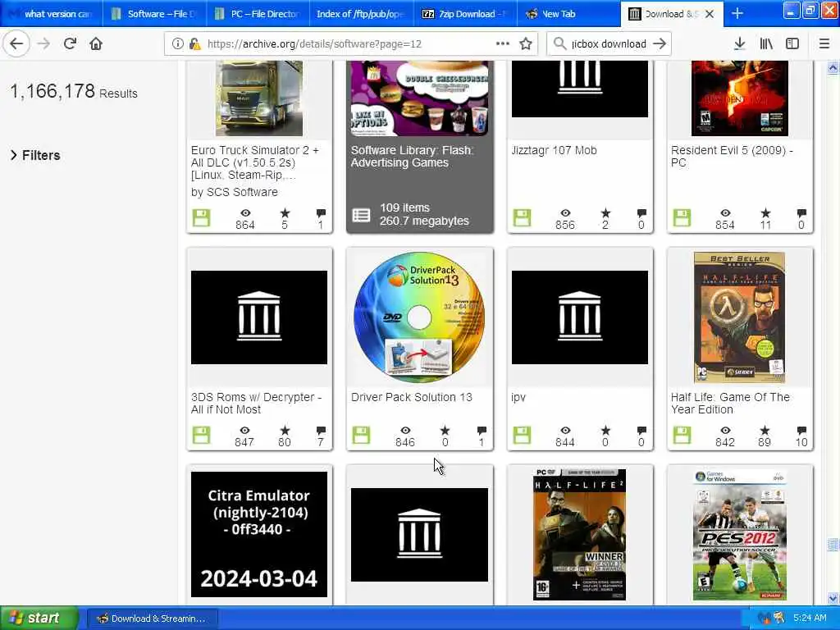The width and height of the screenshot is (840, 630).
Task: Switch to 'New Tab' tab
Action: click(x=568, y=14)
